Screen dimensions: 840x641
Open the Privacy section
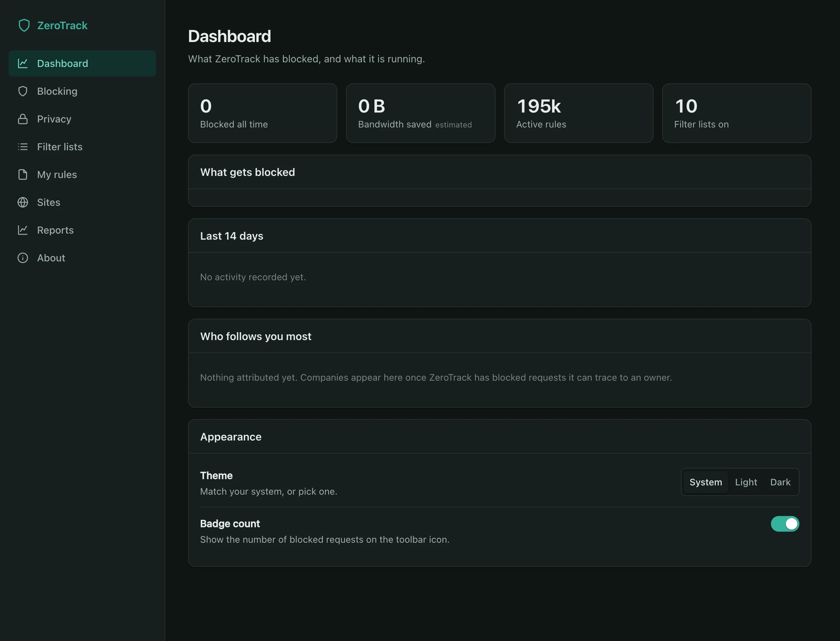pos(82,119)
